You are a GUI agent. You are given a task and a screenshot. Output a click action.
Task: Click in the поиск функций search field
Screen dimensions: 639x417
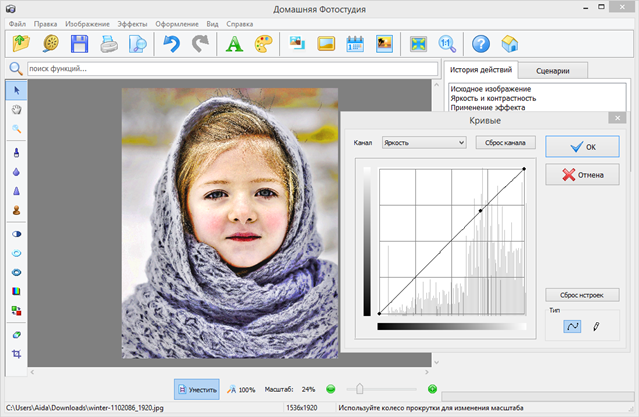click(232, 68)
